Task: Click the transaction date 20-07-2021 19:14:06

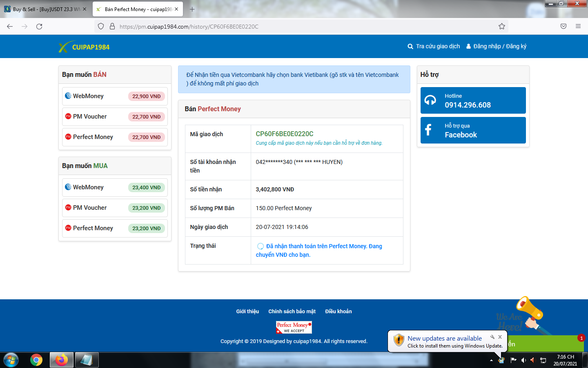Action: pyautogui.click(x=282, y=227)
